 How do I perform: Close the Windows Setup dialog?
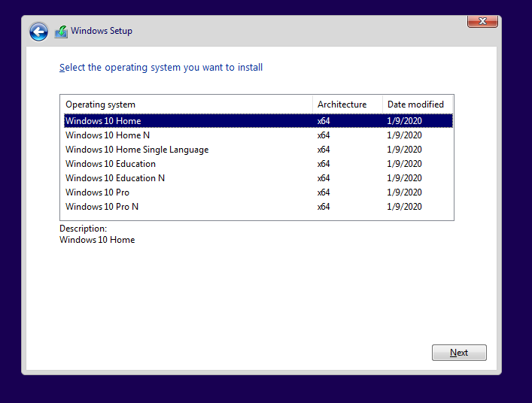pyautogui.click(x=482, y=21)
